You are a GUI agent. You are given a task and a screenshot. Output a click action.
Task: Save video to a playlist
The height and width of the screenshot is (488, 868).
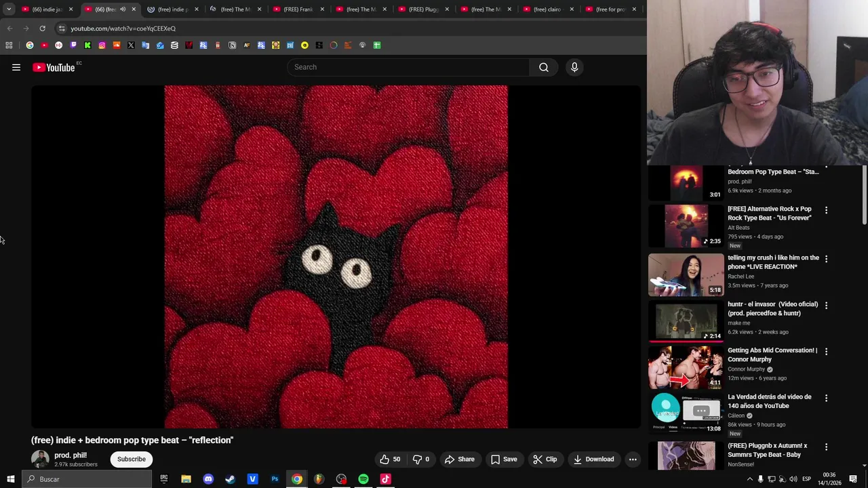504,459
